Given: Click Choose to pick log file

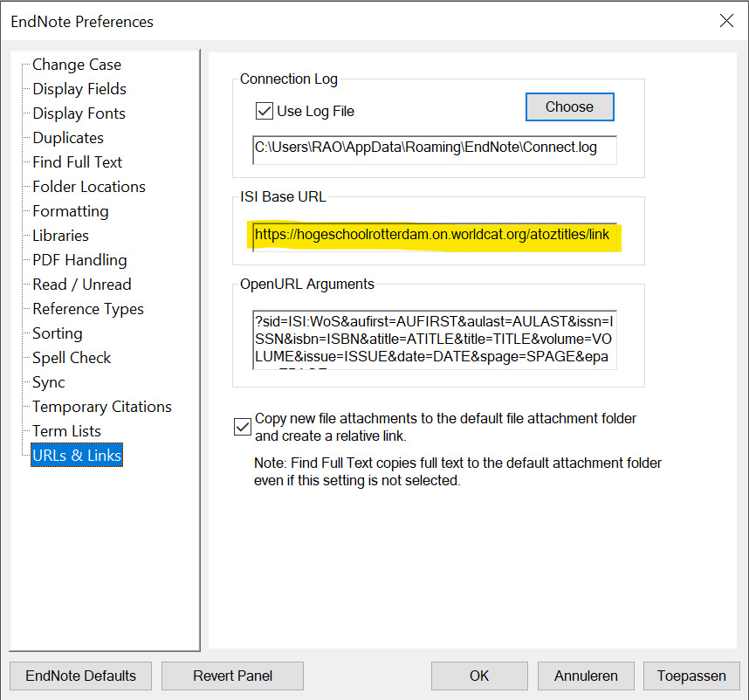Looking at the screenshot, I should click(x=569, y=107).
